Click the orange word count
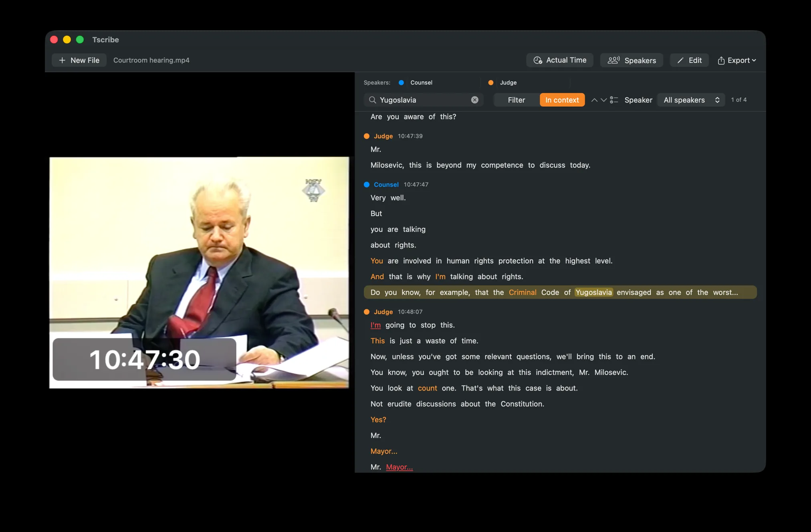811x532 pixels. (x=427, y=388)
